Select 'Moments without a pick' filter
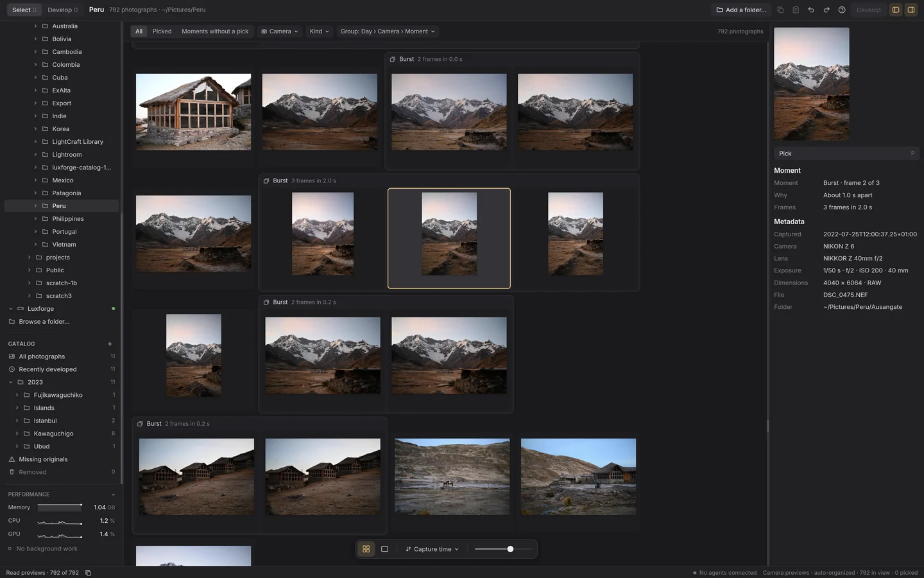The width and height of the screenshot is (924, 578). (215, 31)
